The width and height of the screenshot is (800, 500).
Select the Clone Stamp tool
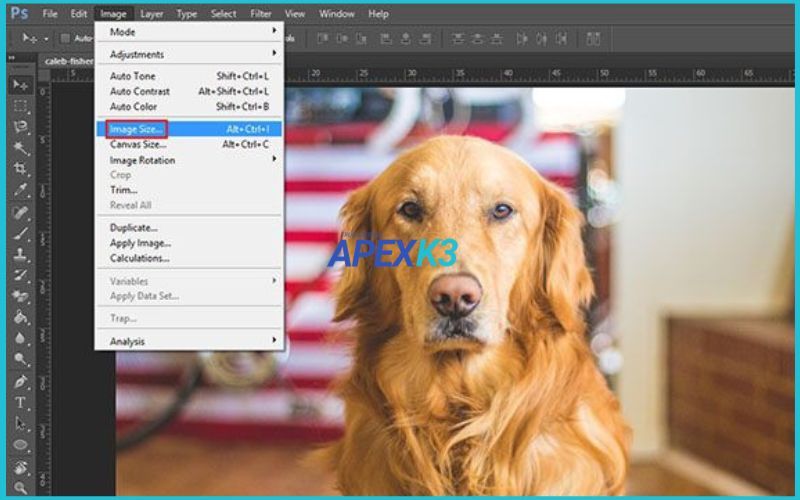[20, 254]
